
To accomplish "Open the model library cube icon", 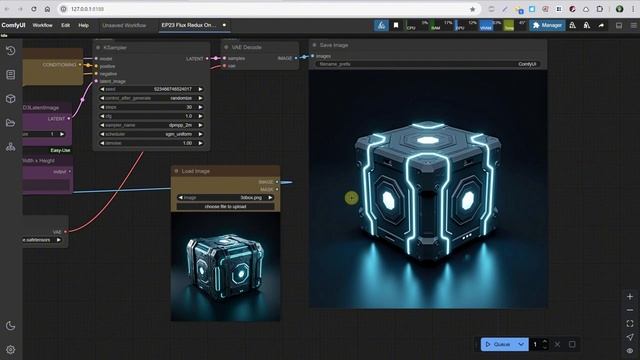I will (x=11, y=99).
